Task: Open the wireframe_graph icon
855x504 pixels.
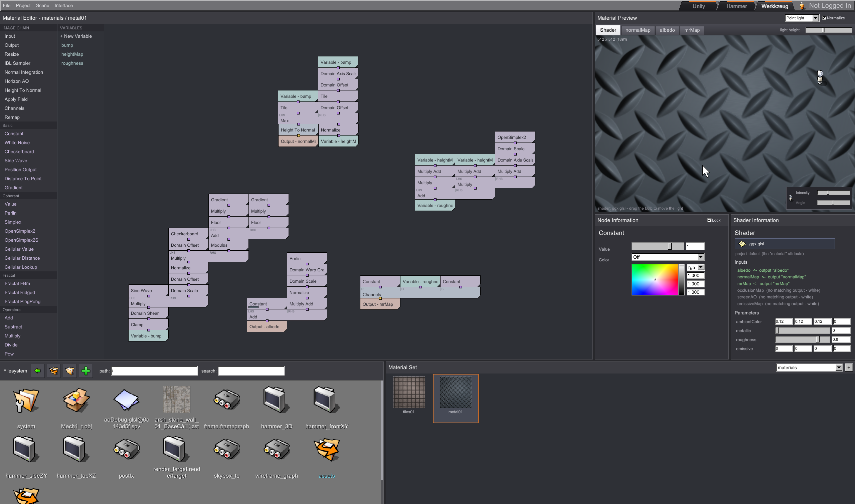Action: pos(277,450)
